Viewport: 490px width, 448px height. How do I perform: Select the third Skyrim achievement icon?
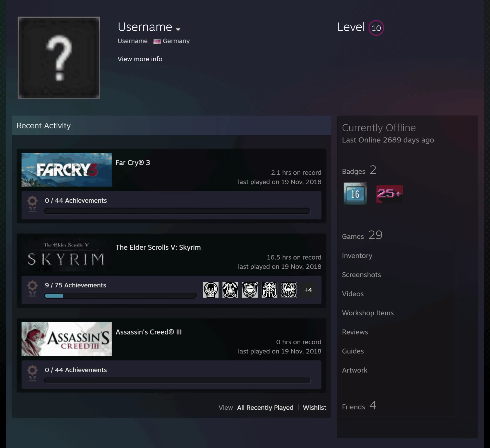point(250,290)
